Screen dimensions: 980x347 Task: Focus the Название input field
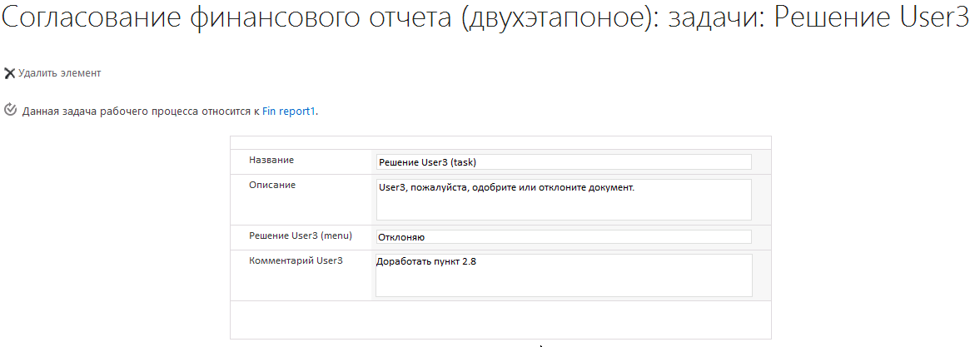click(x=563, y=162)
